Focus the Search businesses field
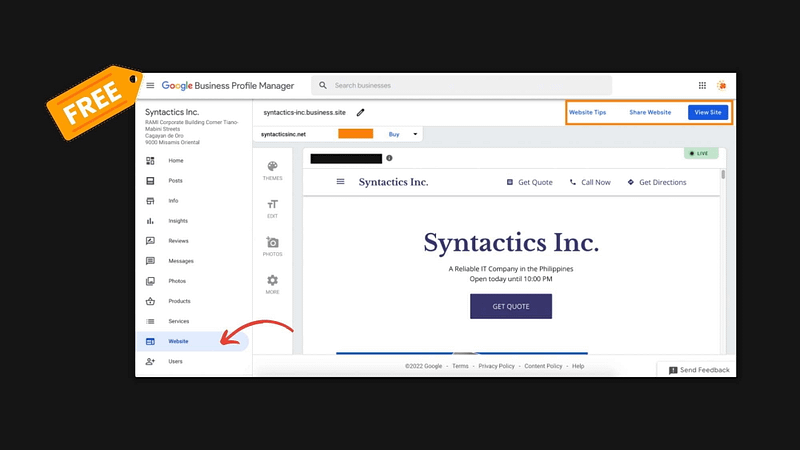Screen dimensions: 800x450 pos(461,85)
